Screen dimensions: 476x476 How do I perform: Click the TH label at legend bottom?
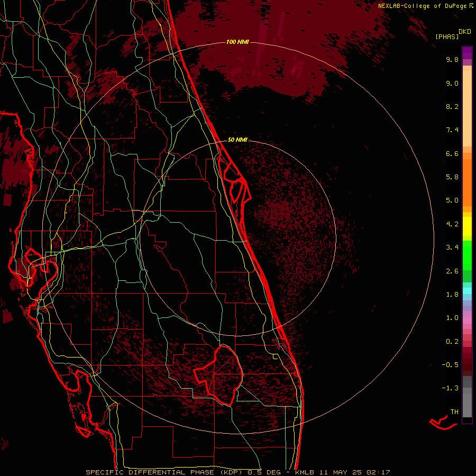coord(454,412)
